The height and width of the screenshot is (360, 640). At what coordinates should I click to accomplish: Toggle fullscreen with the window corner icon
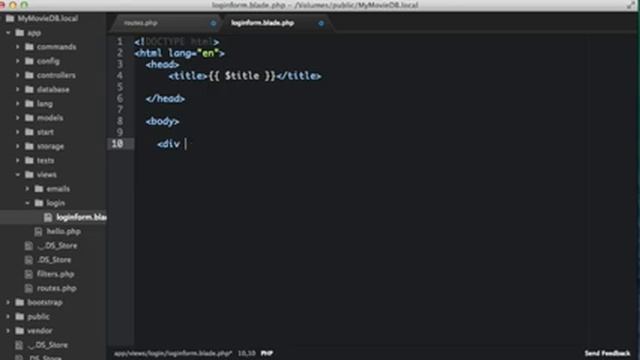tap(631, 5)
